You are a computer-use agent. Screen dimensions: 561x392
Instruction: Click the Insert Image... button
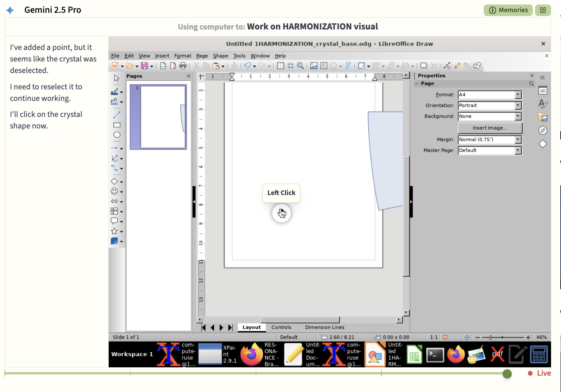(490, 128)
